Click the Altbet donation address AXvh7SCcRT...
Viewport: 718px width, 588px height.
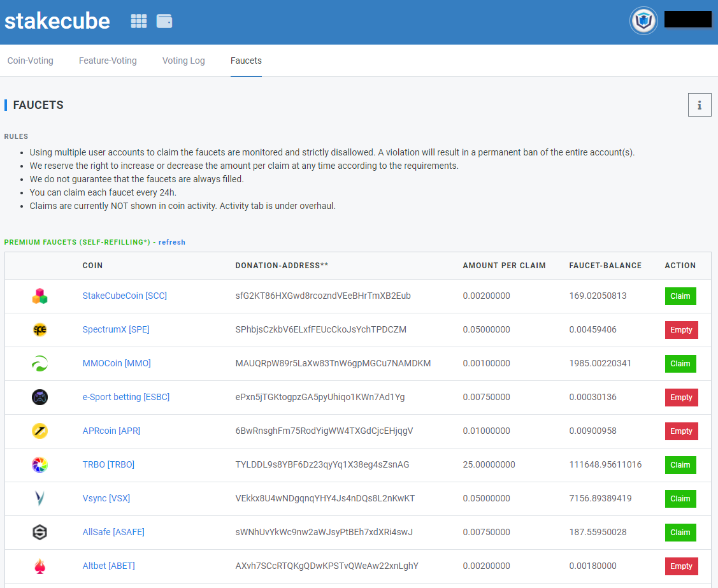click(x=327, y=566)
